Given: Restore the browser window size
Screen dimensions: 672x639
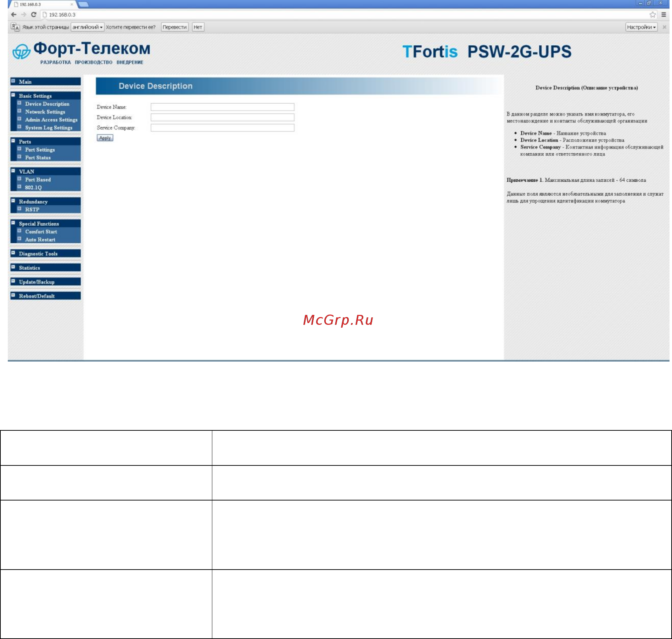Looking at the screenshot, I should (649, 3).
